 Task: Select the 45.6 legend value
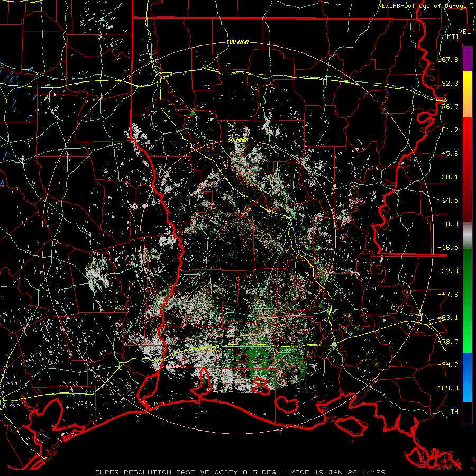pyautogui.click(x=450, y=153)
